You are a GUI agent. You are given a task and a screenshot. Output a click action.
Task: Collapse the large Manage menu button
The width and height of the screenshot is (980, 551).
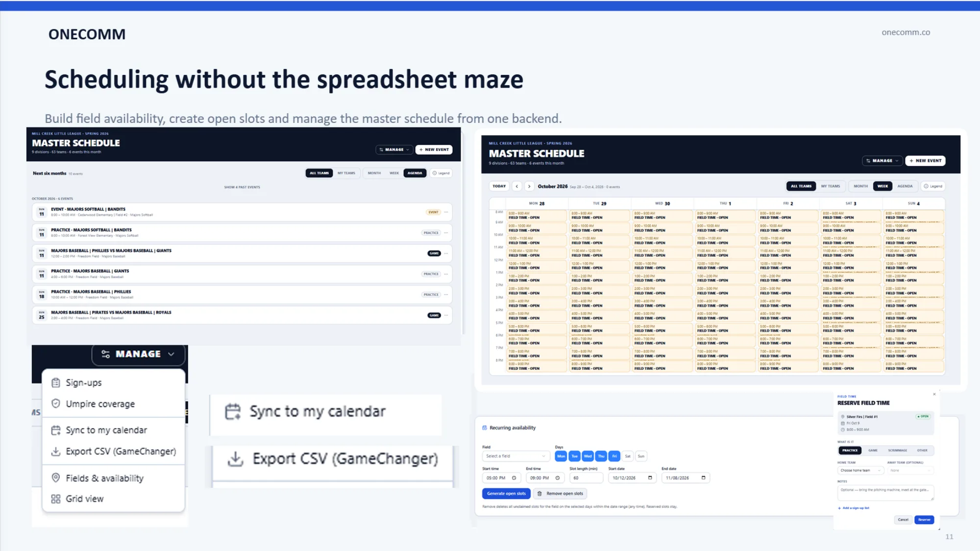click(x=138, y=354)
